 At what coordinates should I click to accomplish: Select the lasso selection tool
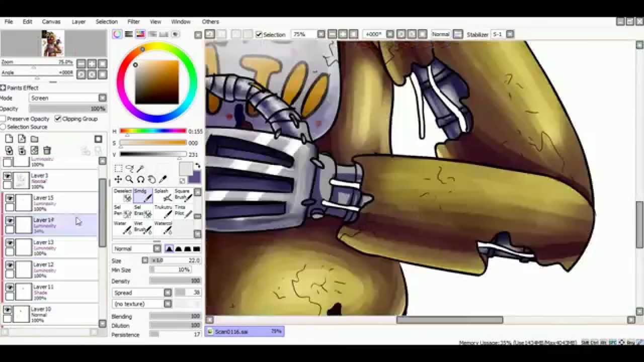coord(130,168)
